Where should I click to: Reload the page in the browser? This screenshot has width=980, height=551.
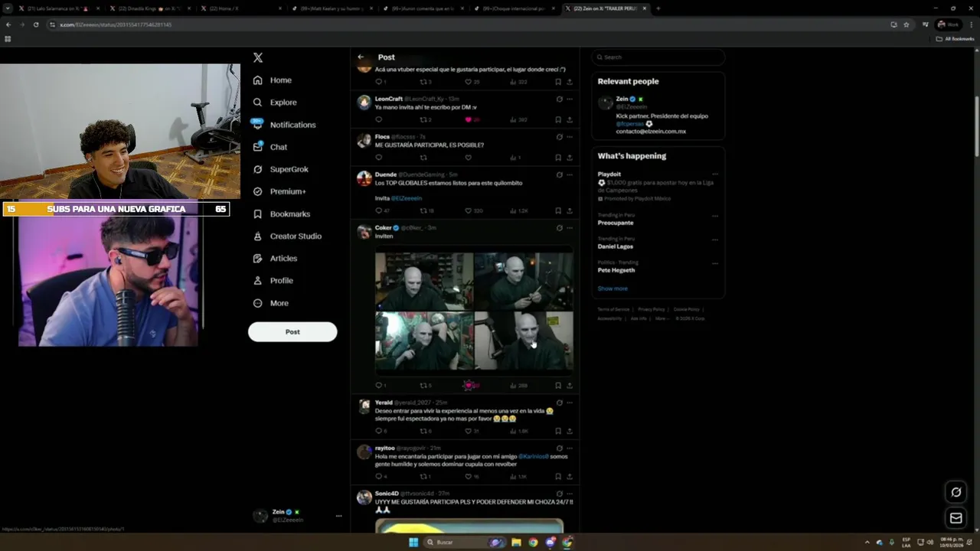(35, 24)
